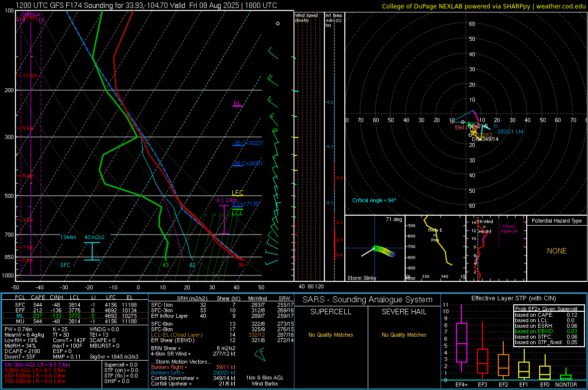Click the 292/21 LM hodograph label
Viewport: 588px width, 390px height.
coord(510,131)
